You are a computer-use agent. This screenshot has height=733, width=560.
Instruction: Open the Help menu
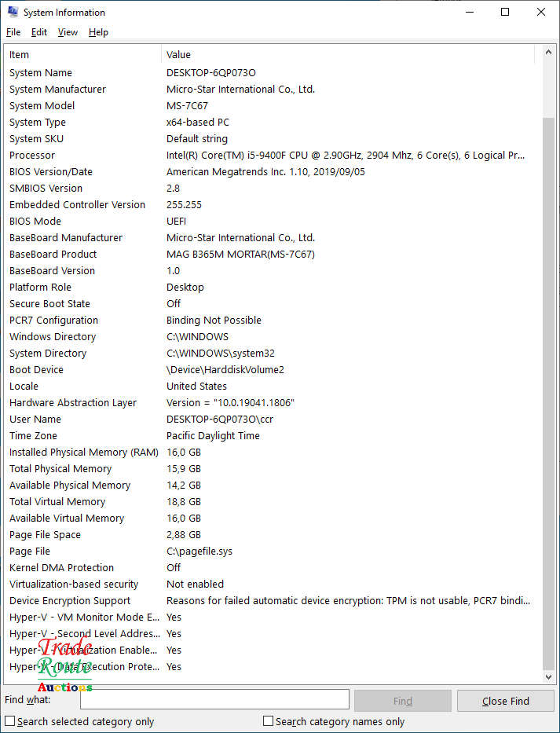[98, 32]
